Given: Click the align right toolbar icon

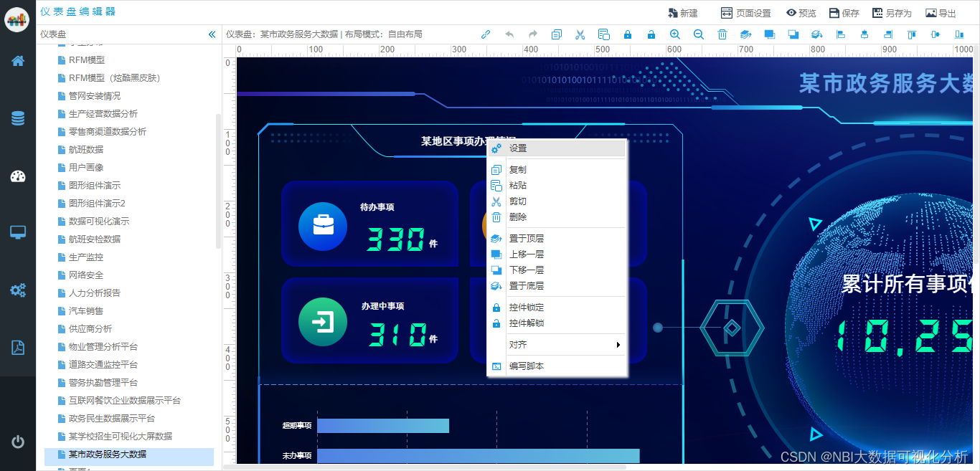Looking at the screenshot, I should pos(888,34).
